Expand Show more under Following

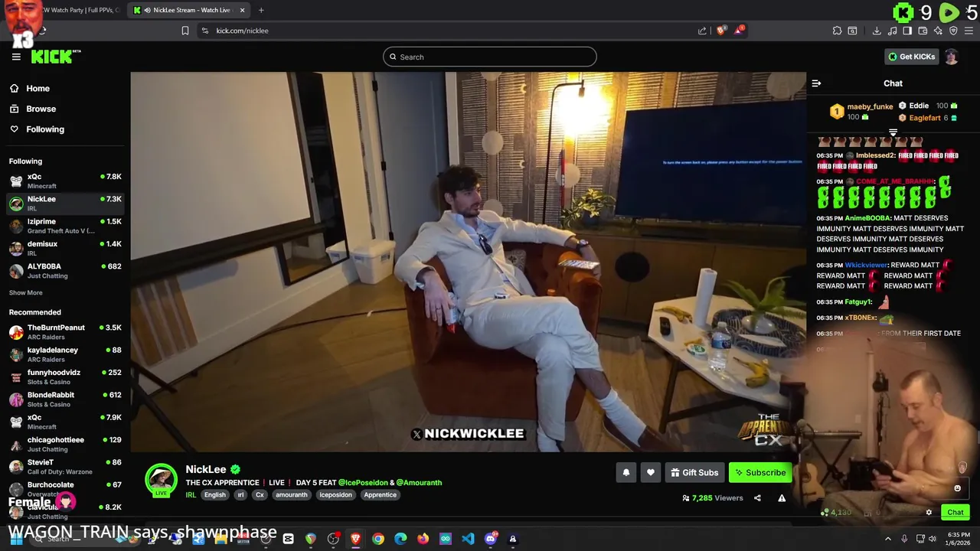click(25, 292)
